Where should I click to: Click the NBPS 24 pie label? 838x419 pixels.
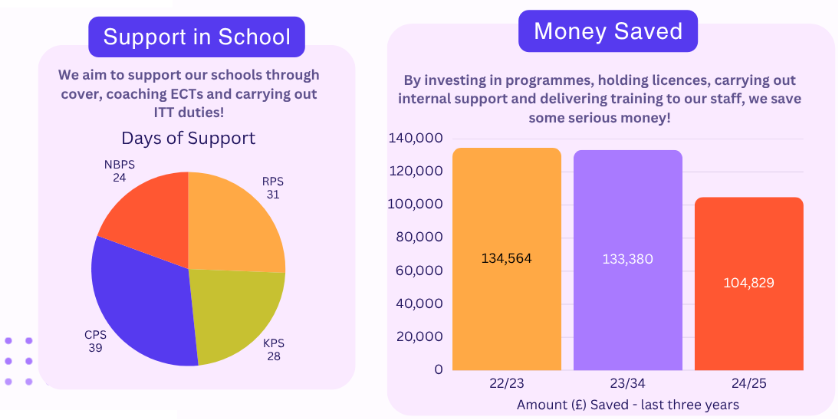click(x=121, y=171)
